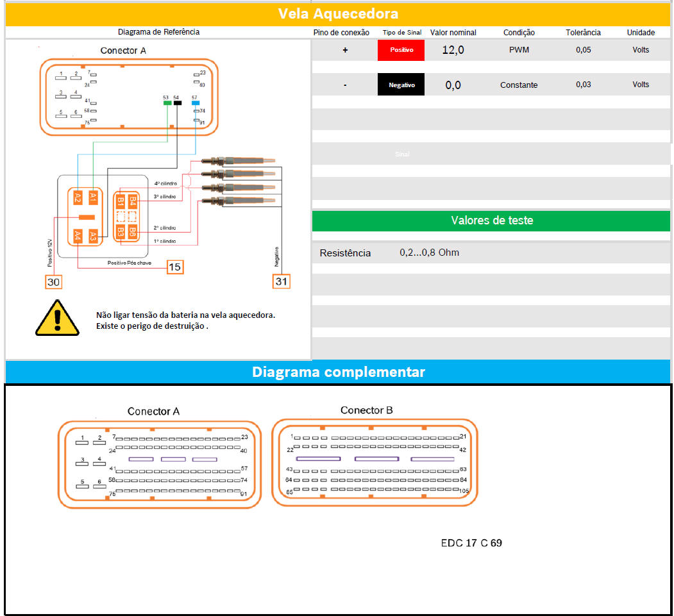Select the terminal 15 box
Image resolution: width=674 pixels, height=616 pixels.
click(175, 267)
